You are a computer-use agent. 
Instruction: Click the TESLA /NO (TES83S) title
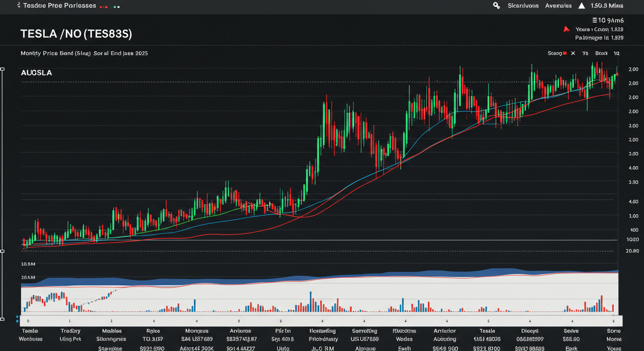click(76, 34)
